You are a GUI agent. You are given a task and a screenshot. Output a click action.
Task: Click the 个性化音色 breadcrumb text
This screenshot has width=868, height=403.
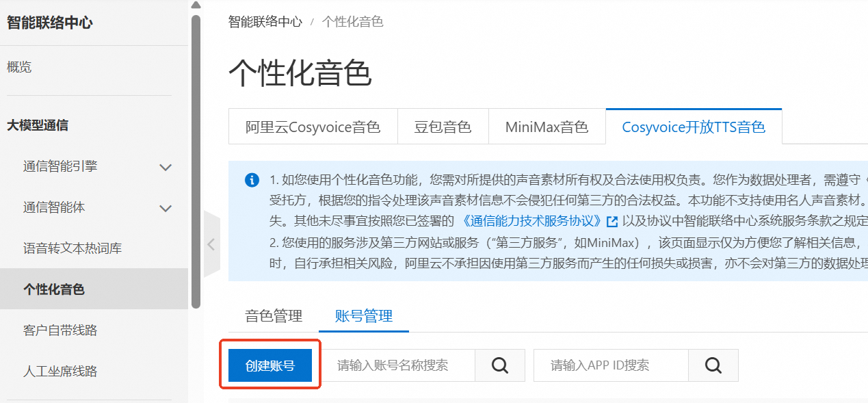[x=352, y=21]
